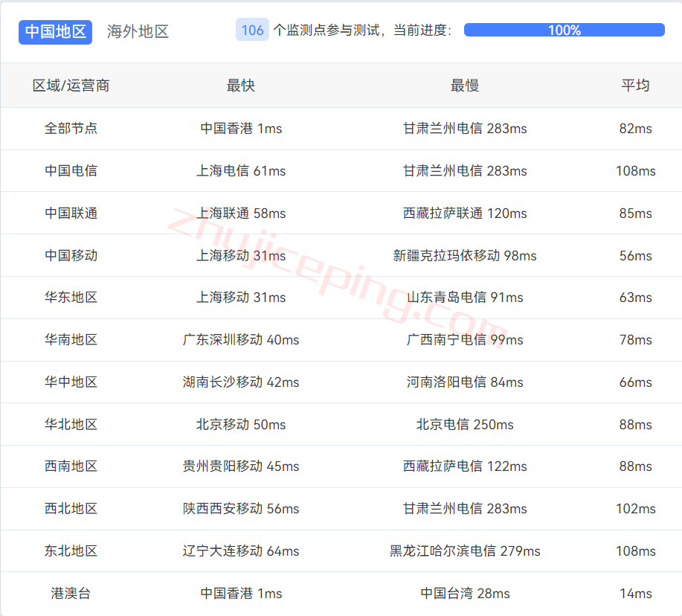Click the 63ms average value
The height and width of the screenshot is (616, 682).
635,297
